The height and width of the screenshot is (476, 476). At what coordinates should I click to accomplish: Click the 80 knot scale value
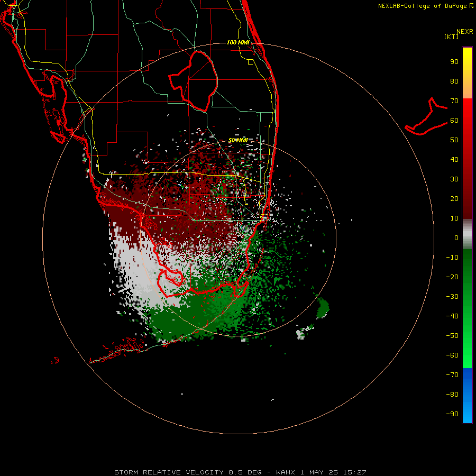pyautogui.click(x=454, y=81)
